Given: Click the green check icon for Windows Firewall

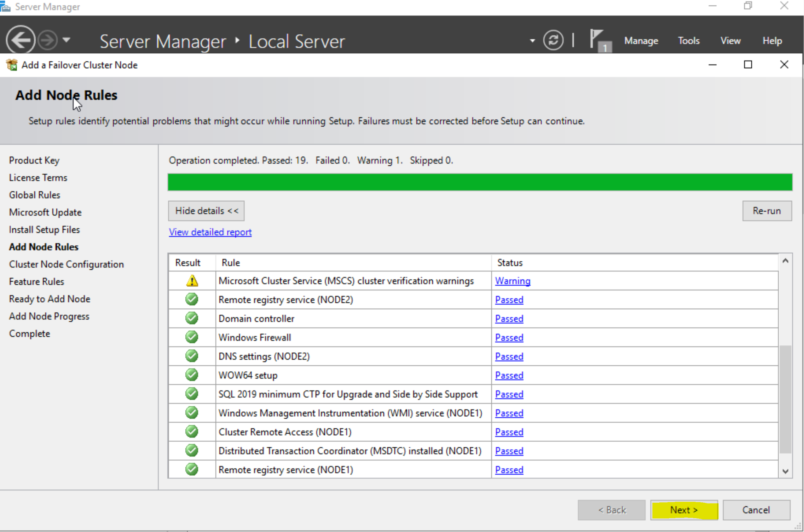Looking at the screenshot, I should [192, 337].
